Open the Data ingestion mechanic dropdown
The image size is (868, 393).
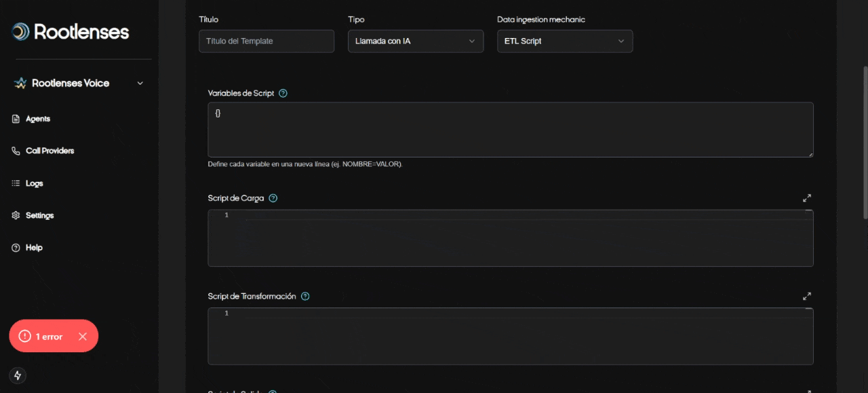click(x=565, y=41)
